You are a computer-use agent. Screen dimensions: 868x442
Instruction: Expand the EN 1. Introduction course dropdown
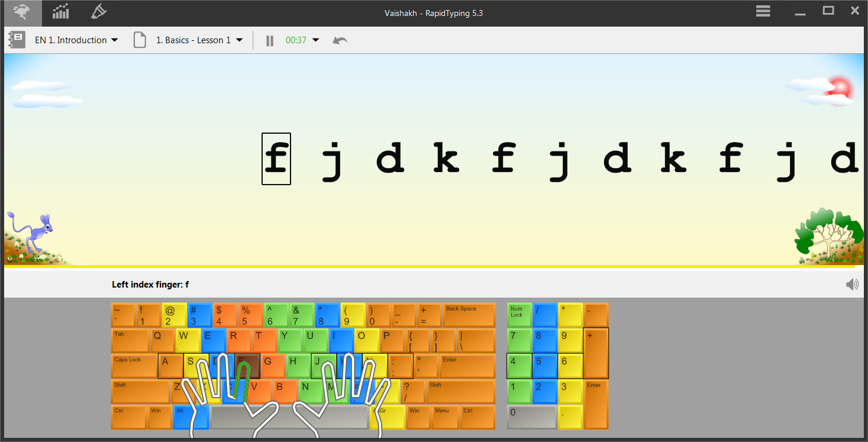click(115, 40)
